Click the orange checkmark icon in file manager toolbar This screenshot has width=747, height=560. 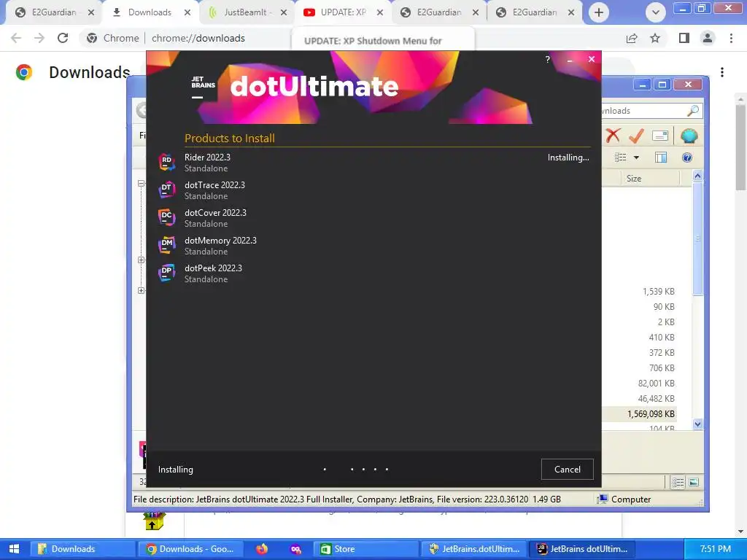pos(636,136)
